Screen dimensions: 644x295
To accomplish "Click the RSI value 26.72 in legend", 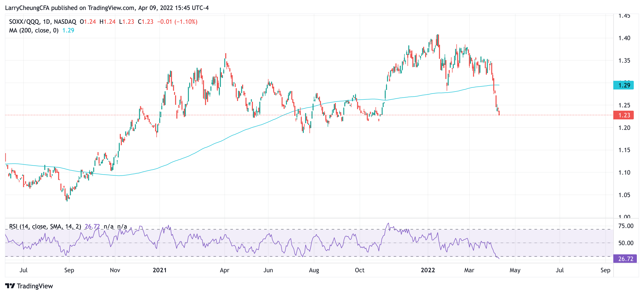I will [x=92, y=226].
